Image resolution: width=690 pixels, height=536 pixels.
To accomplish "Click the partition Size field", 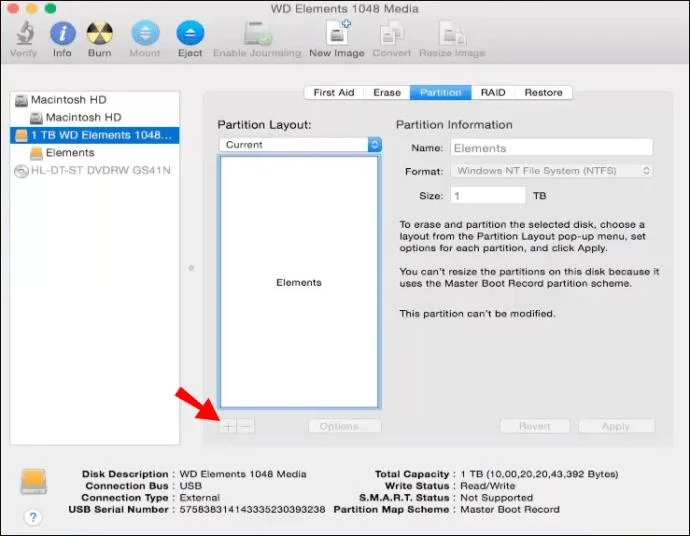I will [488, 195].
